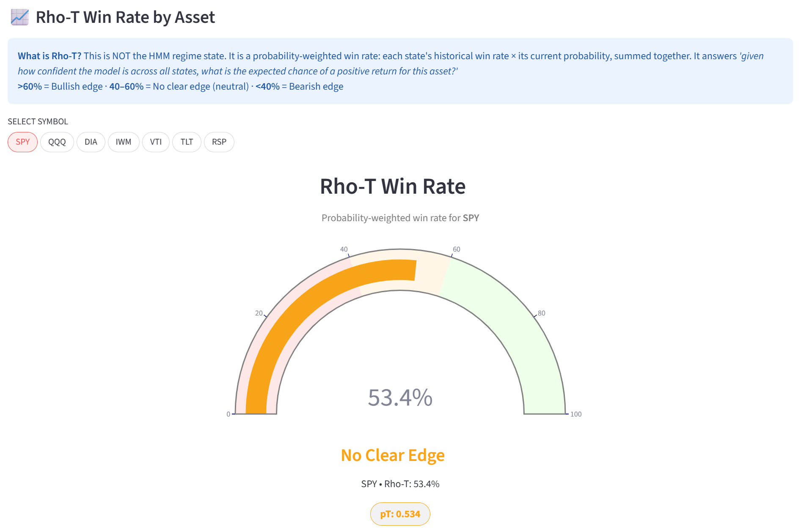Switch to the TLT asset

tap(186, 142)
